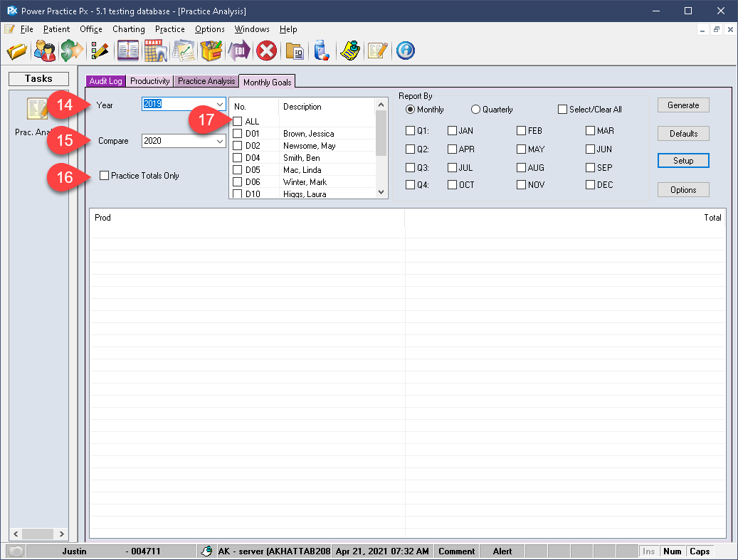Click the Alert status bar button
The width and height of the screenshot is (738, 560).
pos(502,551)
